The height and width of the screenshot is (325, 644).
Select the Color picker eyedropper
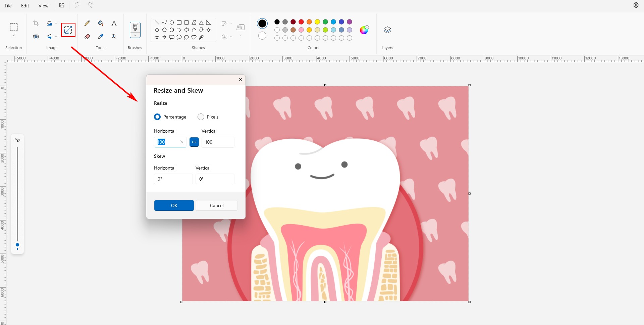point(101,37)
